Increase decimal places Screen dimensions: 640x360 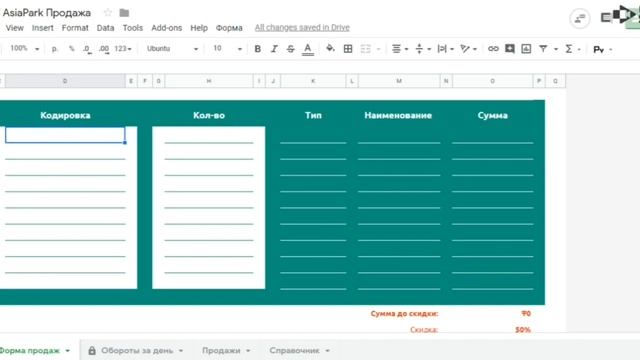point(104,49)
